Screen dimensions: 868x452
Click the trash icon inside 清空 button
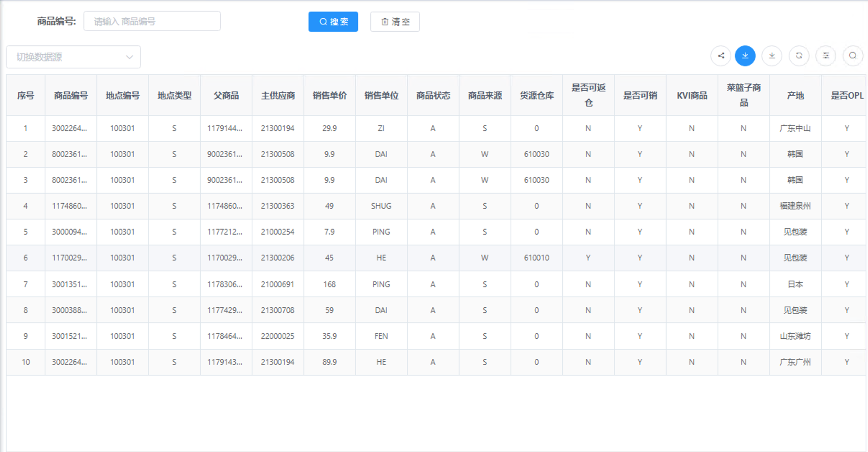pos(384,22)
